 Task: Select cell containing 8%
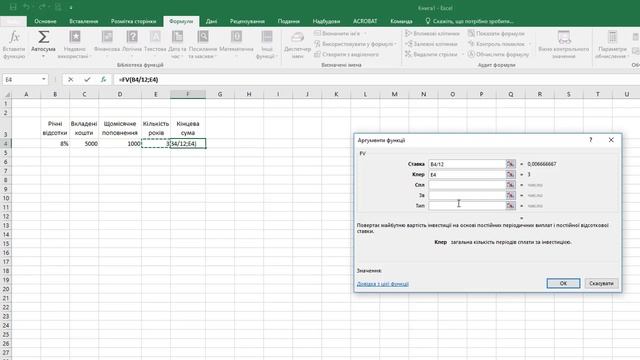[x=55, y=144]
